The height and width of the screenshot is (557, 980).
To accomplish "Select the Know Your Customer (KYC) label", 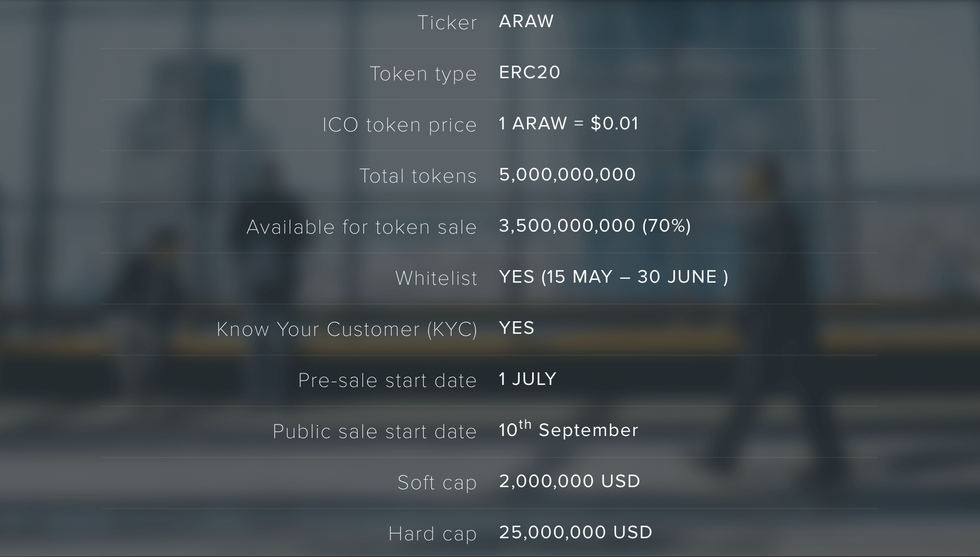I will coord(347,330).
